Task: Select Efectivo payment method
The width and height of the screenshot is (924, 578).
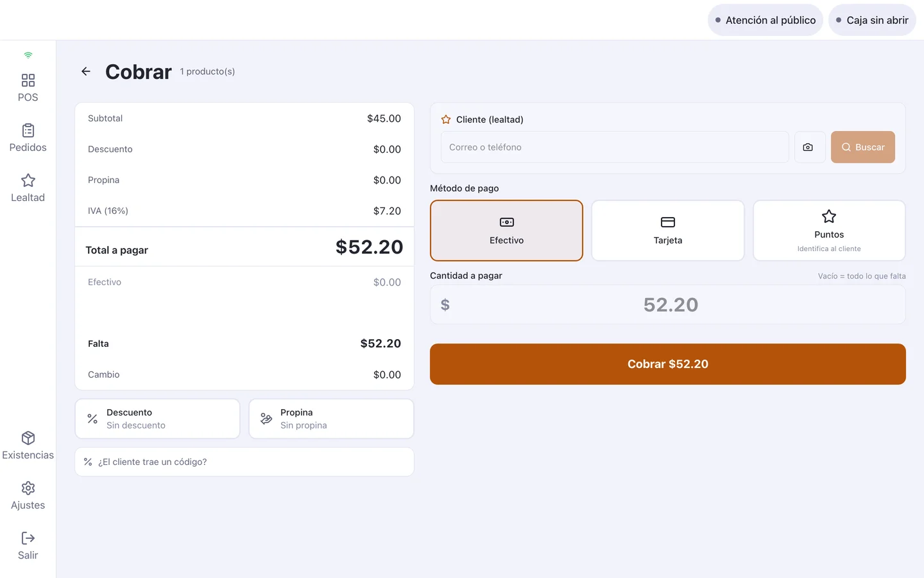Action: (x=506, y=231)
